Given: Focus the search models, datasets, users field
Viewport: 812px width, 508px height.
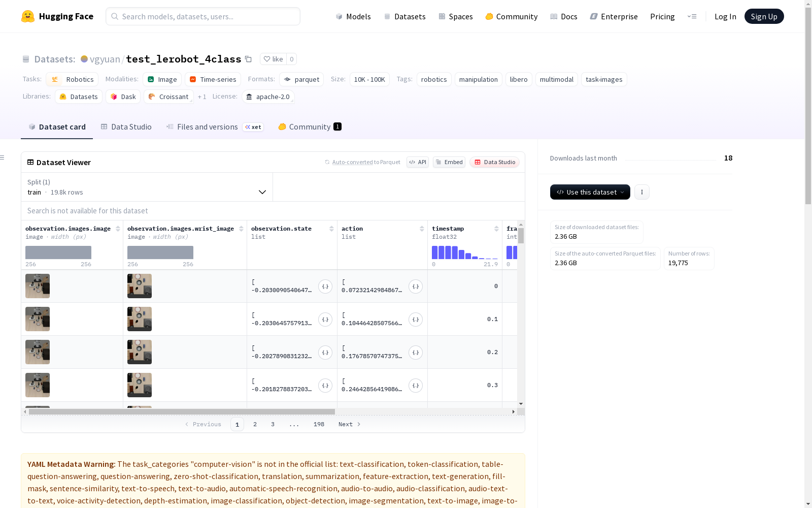Looking at the screenshot, I should pos(203,16).
